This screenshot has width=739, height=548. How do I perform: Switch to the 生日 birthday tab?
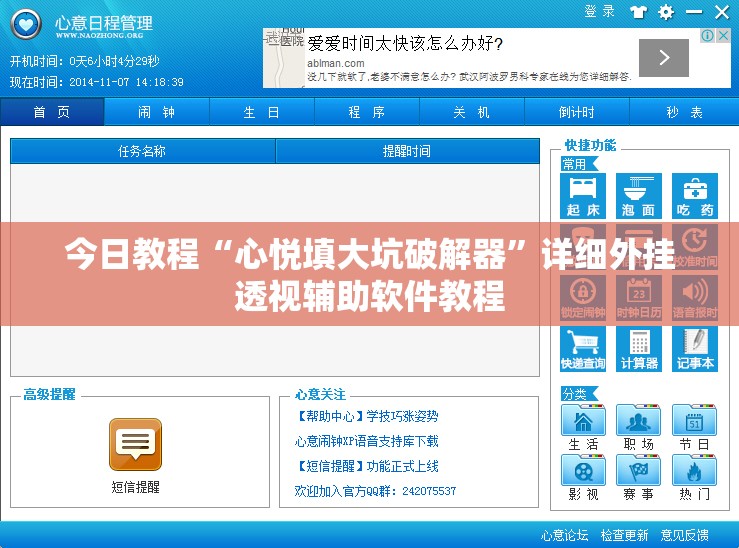262,112
